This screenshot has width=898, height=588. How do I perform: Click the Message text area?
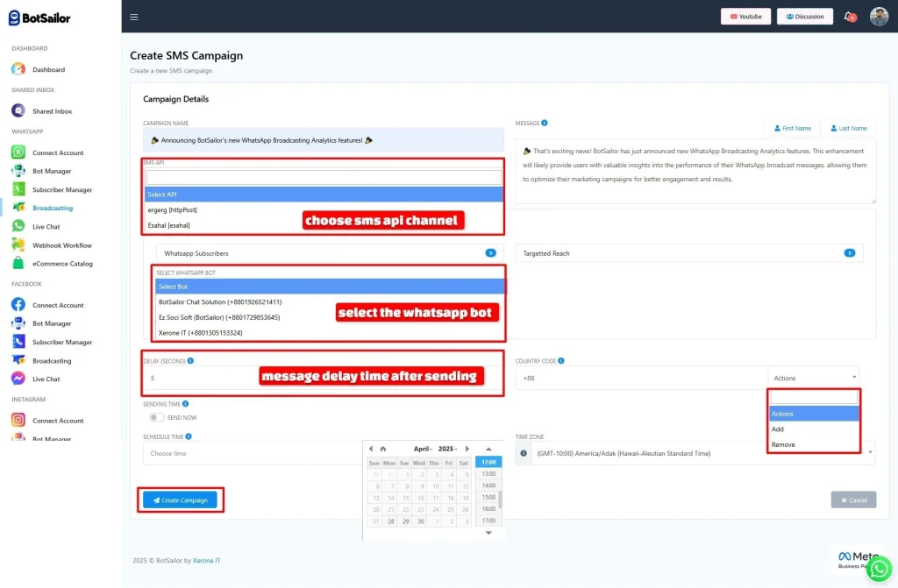pos(695,171)
